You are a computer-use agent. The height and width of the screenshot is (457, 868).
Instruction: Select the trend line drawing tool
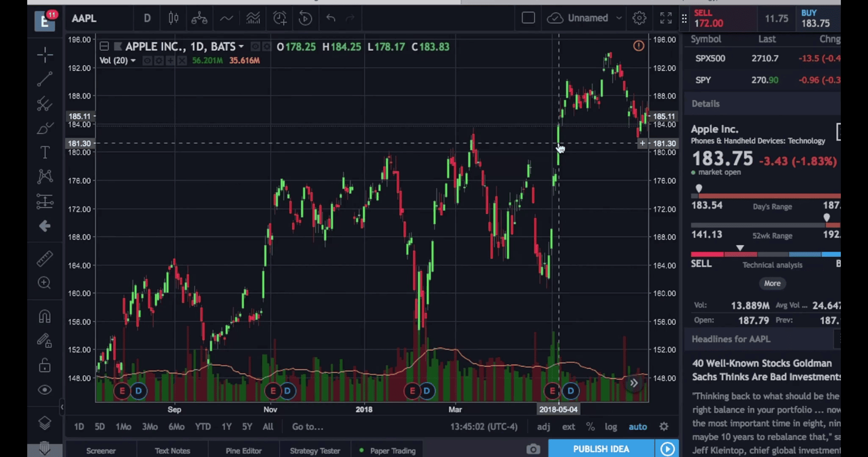click(44, 79)
